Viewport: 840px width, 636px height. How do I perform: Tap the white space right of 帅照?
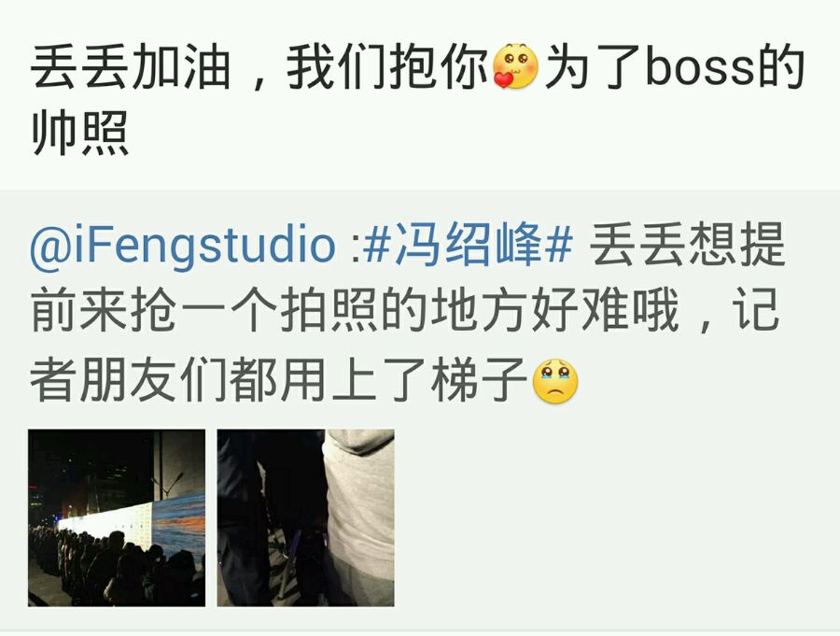coord(483,133)
